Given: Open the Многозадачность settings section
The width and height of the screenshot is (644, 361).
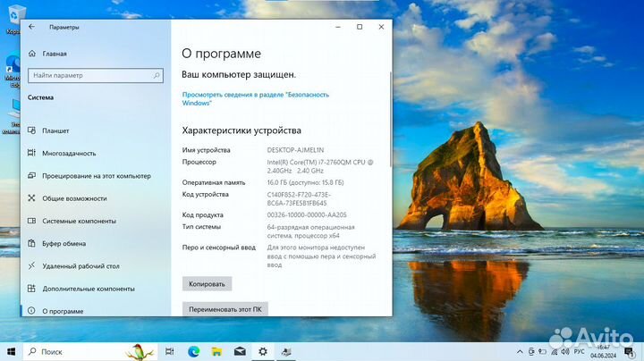Looking at the screenshot, I should click(69, 154).
